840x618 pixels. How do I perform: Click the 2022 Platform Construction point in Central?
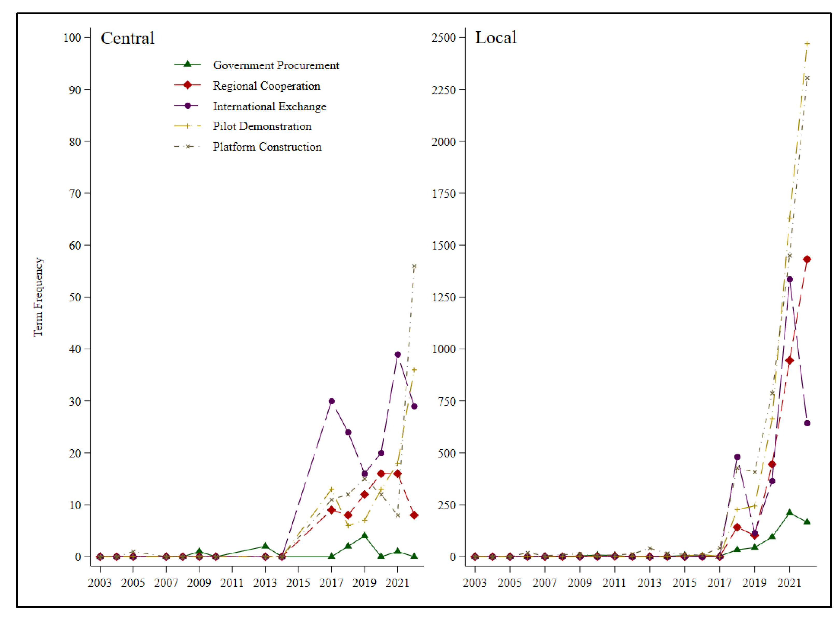point(414,266)
